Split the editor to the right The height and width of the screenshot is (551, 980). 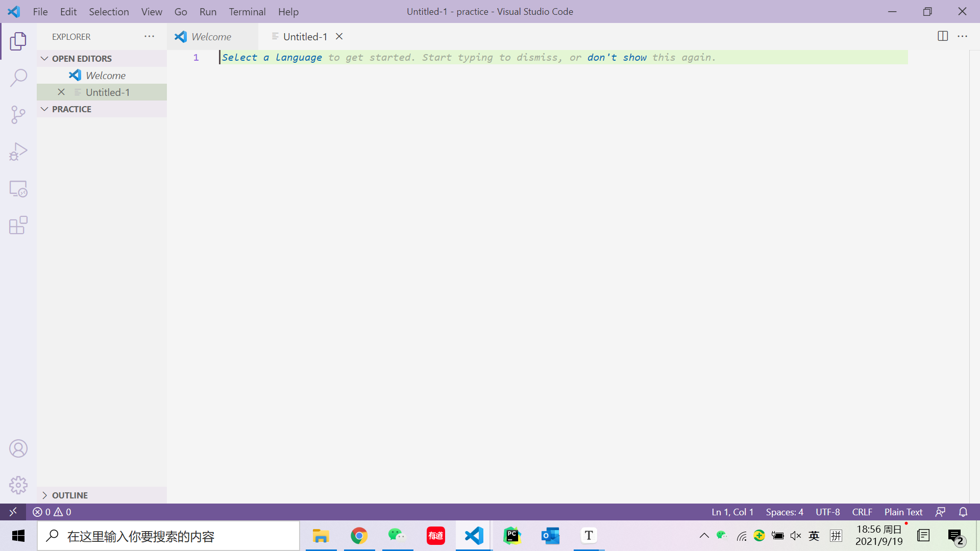click(943, 36)
